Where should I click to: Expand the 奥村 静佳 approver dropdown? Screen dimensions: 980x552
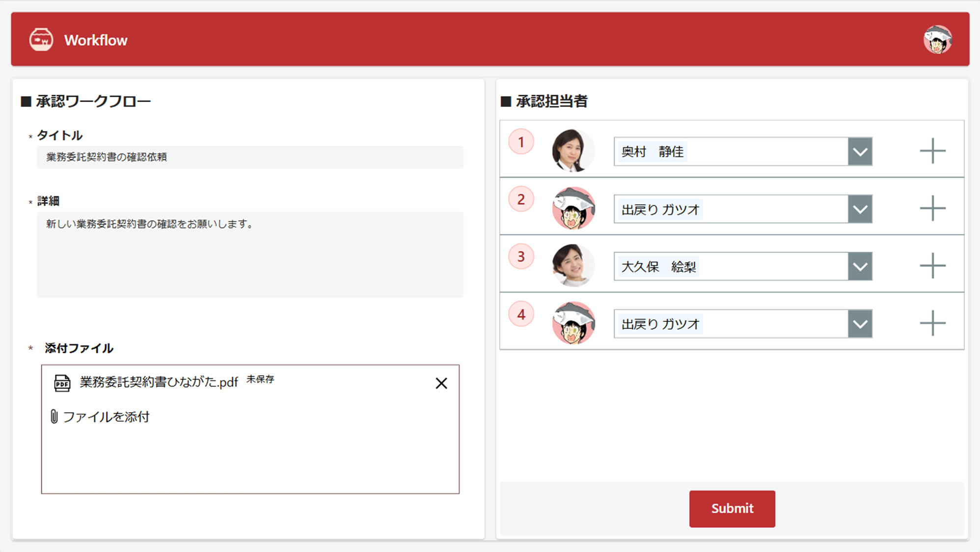tap(860, 152)
